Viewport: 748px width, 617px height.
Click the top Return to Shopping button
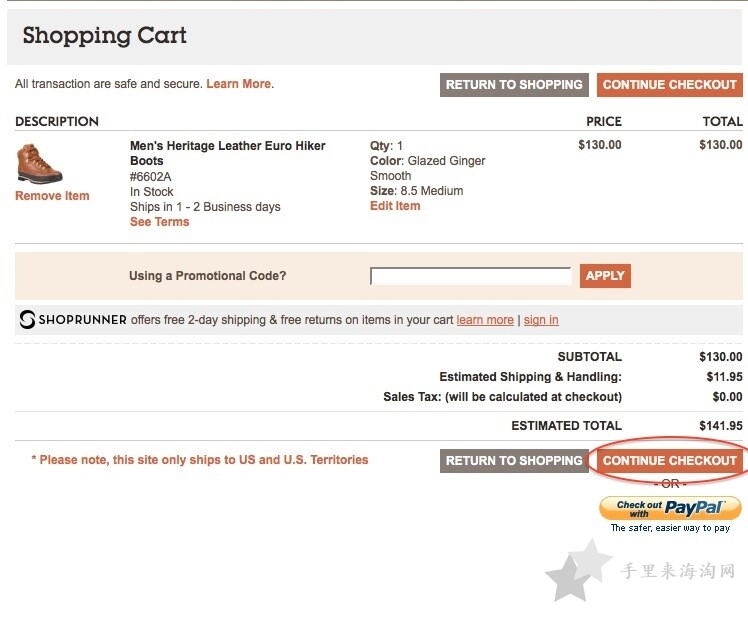(514, 84)
